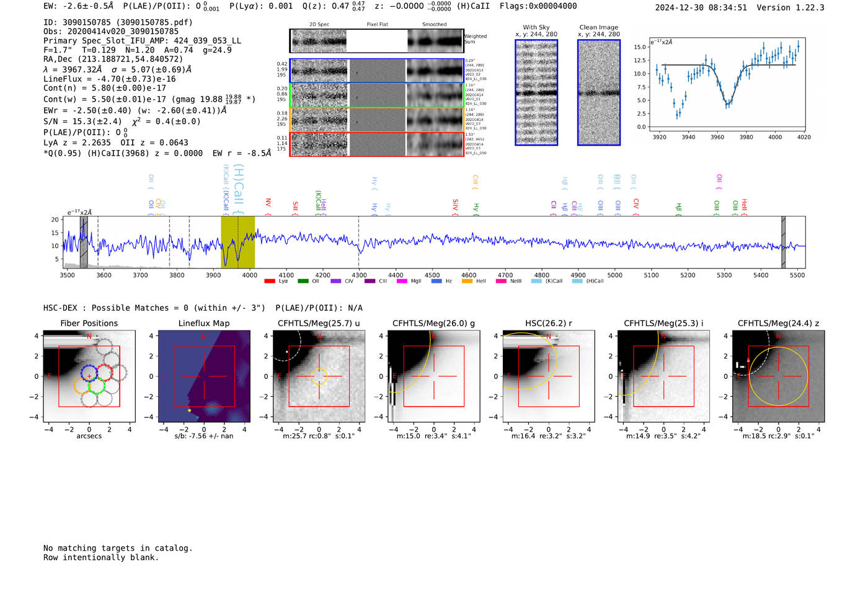Click the arcsecs axis label
This screenshot has height=591, width=868.
coord(89,436)
